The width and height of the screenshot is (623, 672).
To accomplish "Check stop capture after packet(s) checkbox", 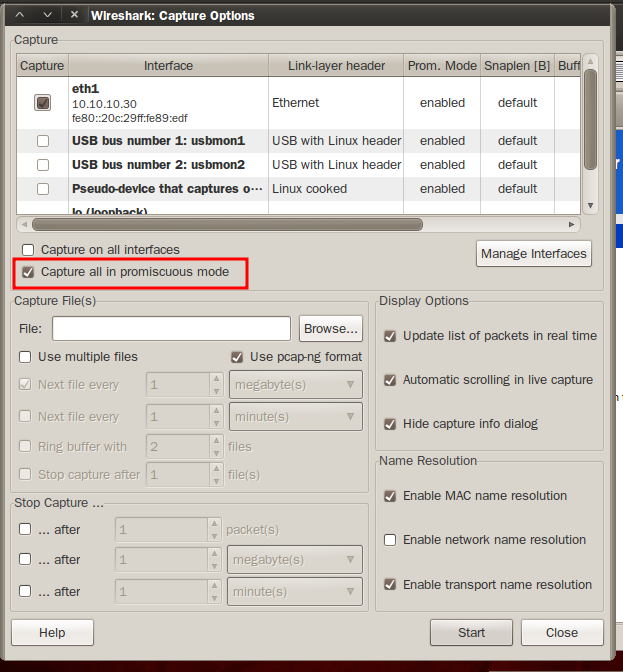I will point(25,529).
